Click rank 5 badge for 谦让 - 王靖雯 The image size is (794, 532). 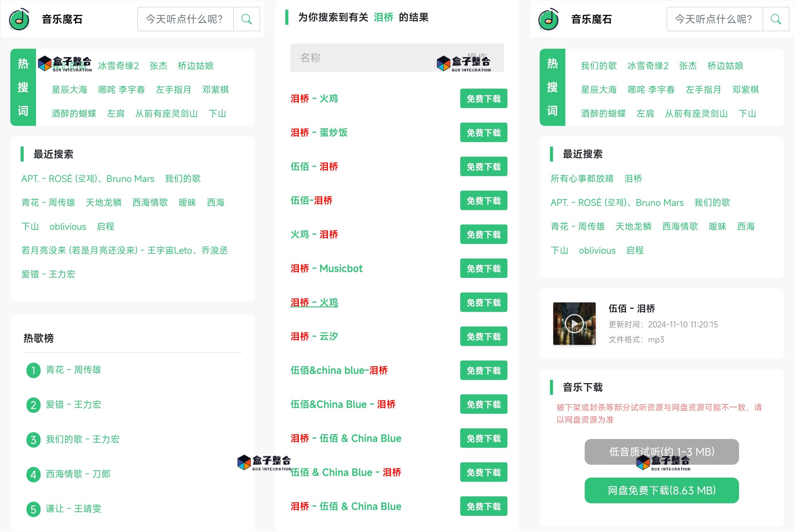[33, 509]
